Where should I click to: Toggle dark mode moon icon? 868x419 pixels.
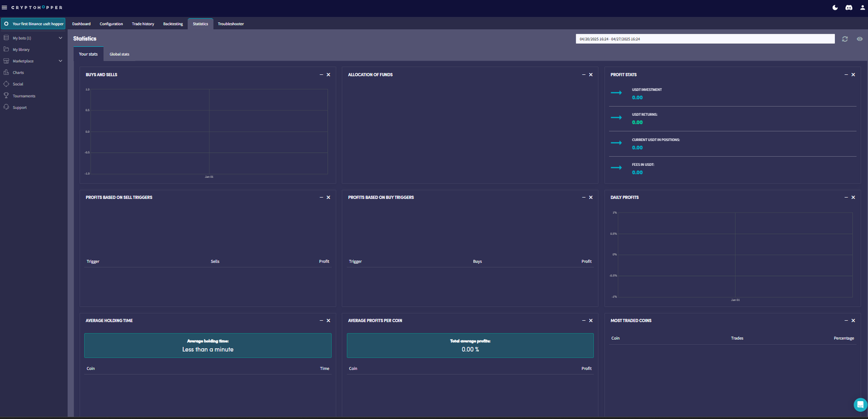click(x=835, y=8)
